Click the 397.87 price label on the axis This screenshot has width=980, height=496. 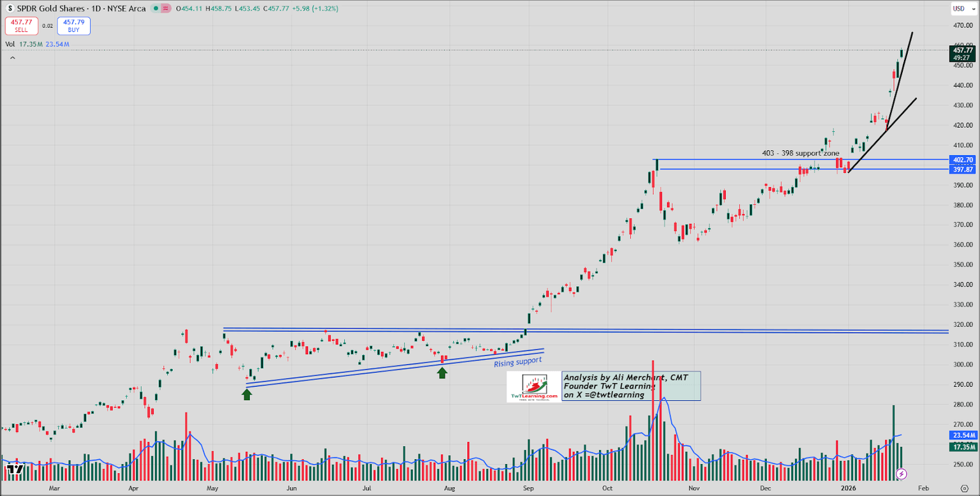[962, 169]
